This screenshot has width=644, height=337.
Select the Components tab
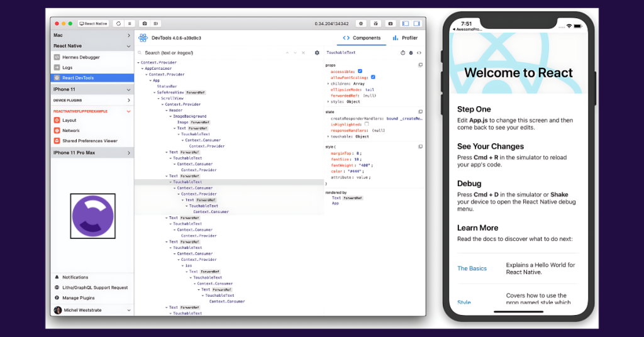(362, 38)
